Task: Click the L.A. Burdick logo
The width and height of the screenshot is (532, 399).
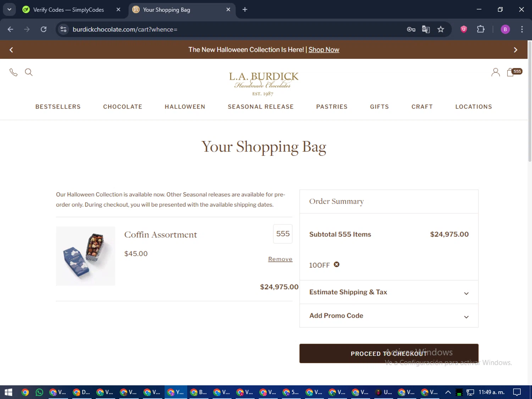Action: click(264, 83)
